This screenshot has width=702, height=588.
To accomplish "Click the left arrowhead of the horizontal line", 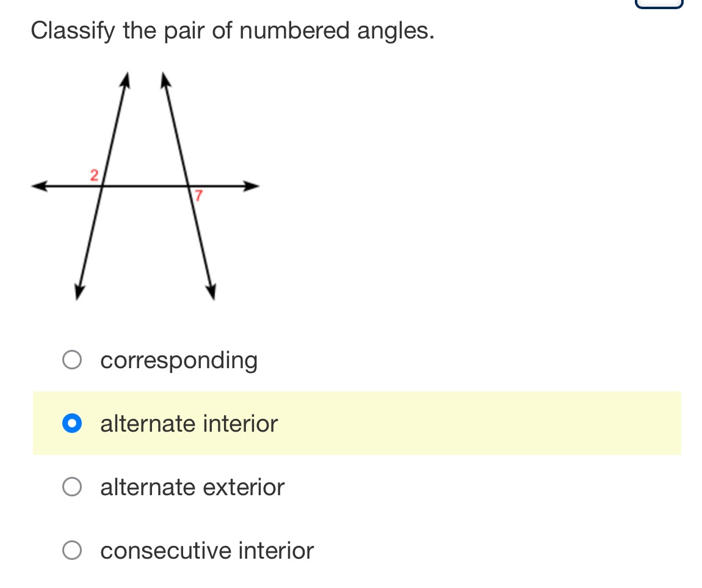I will tap(40, 186).
